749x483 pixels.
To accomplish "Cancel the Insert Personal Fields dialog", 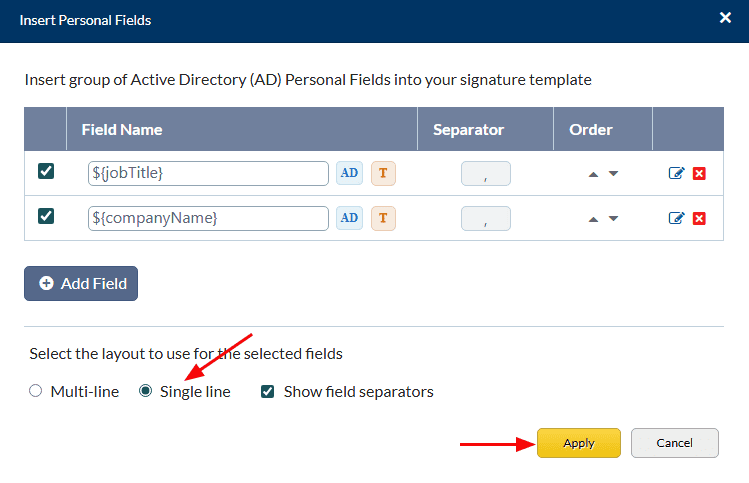I will 675,443.
